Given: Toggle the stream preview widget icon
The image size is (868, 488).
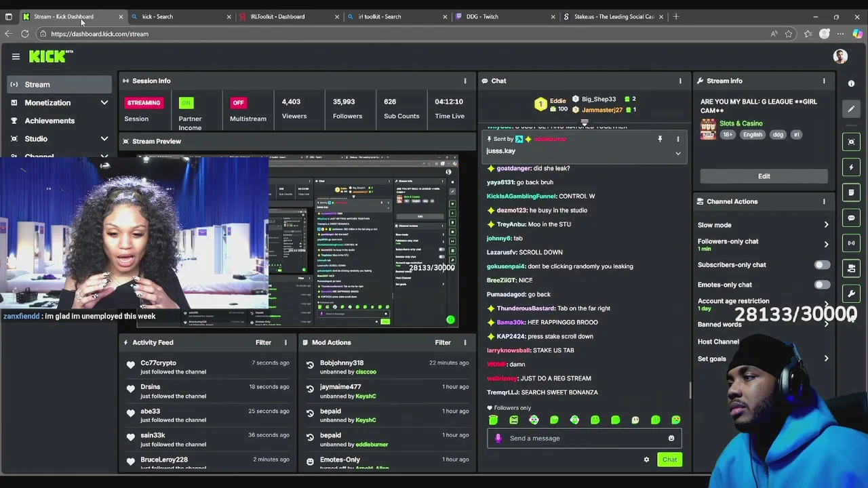Looking at the screenshot, I should (851, 142).
